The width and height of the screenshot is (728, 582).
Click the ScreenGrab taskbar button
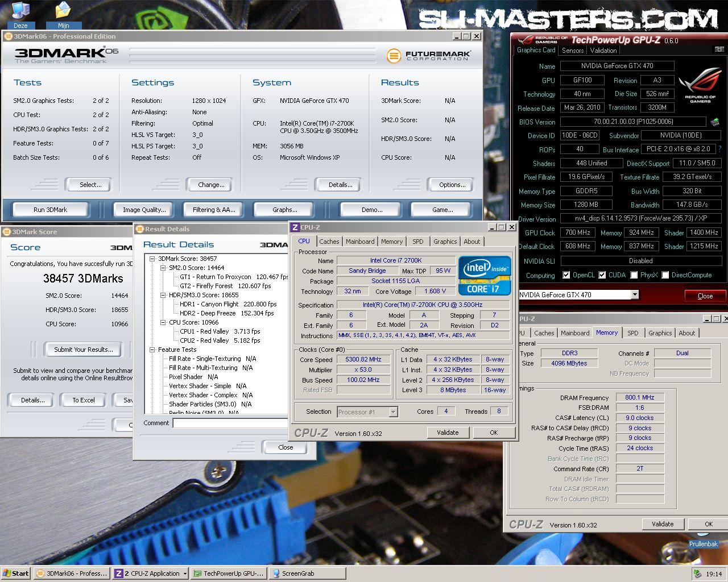[x=307, y=573]
